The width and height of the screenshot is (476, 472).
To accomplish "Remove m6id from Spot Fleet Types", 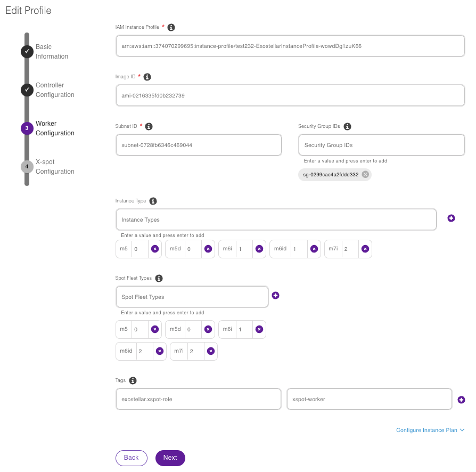I will pos(160,351).
